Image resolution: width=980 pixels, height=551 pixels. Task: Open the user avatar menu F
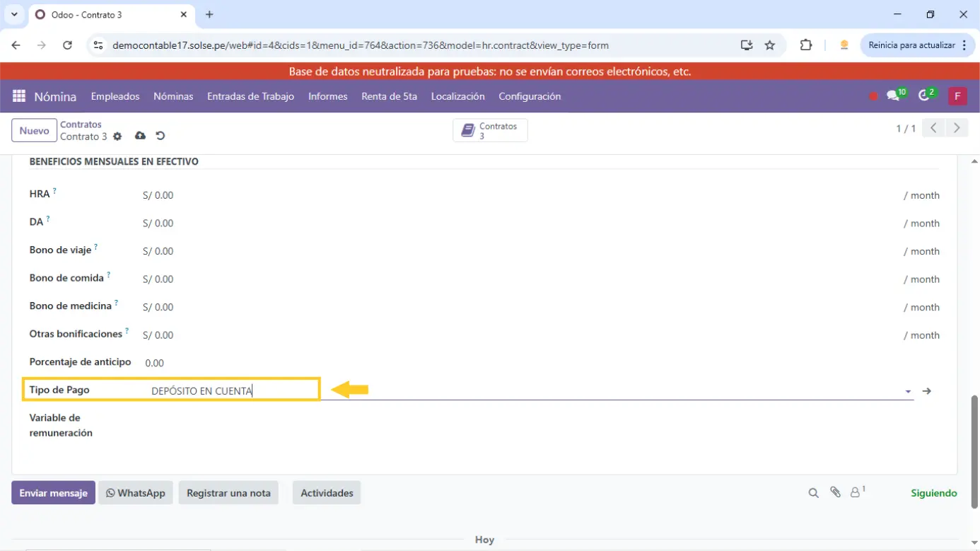coord(957,96)
